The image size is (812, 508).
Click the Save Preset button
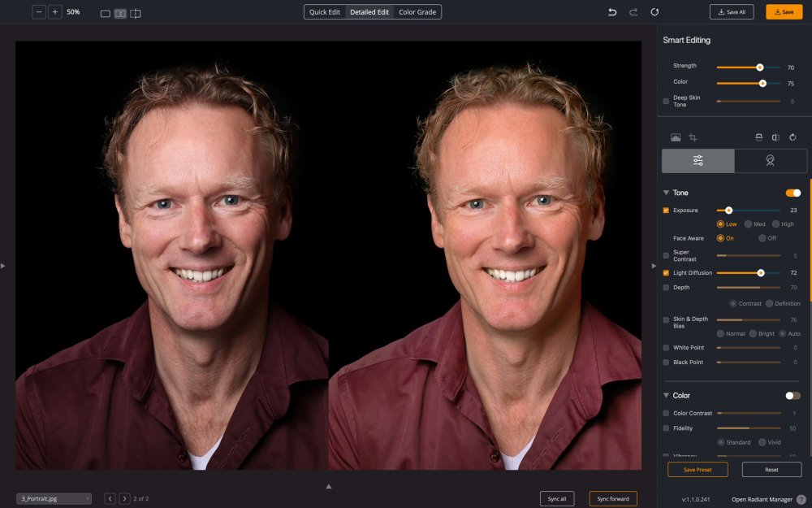(698, 470)
